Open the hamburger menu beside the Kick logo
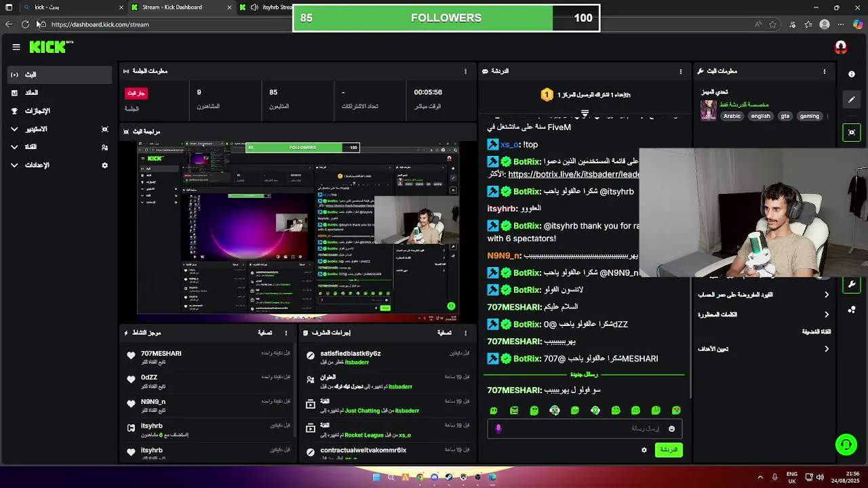868x488 pixels. [x=16, y=47]
